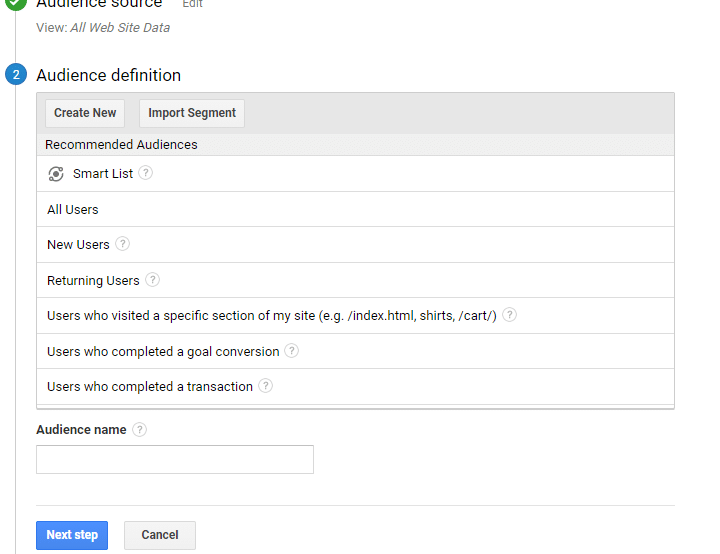
Task: Click the green checkmark for Audience source
Action: [16, 4]
